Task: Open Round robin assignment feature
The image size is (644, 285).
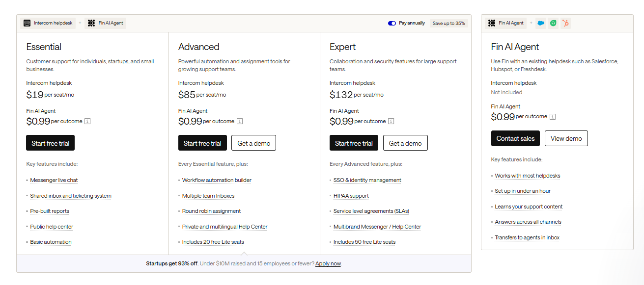Action: (x=211, y=211)
